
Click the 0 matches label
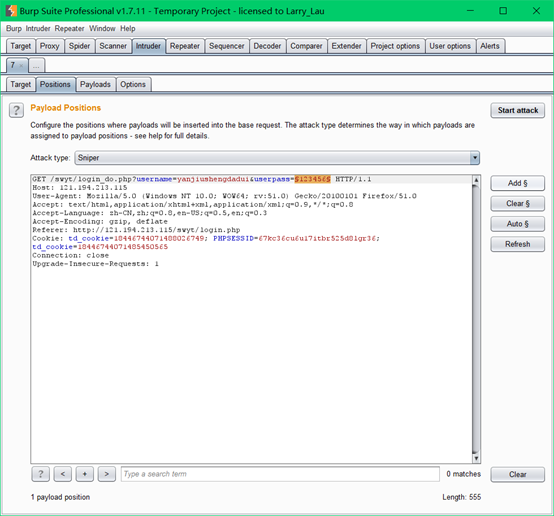[464, 474]
